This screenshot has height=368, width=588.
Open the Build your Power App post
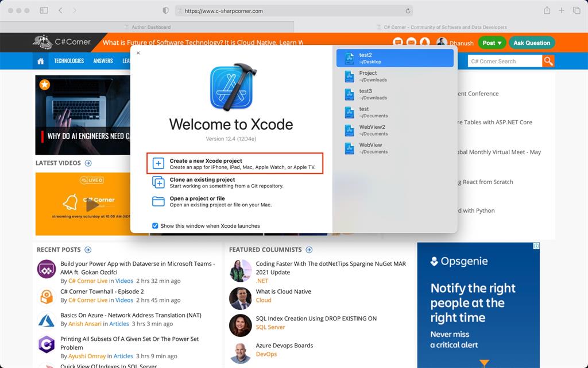[x=138, y=268]
